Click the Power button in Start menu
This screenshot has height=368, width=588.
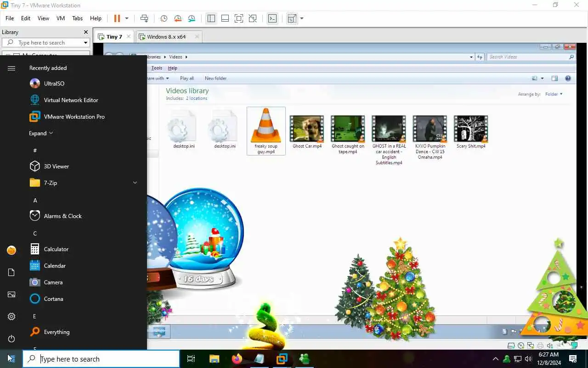click(x=11, y=339)
